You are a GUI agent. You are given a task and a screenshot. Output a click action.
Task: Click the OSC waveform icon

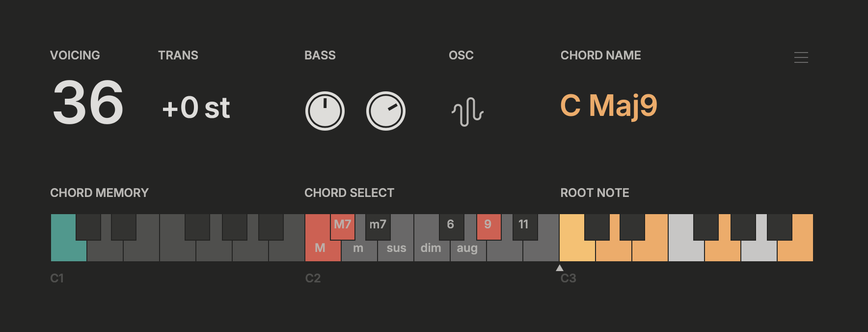(x=467, y=111)
